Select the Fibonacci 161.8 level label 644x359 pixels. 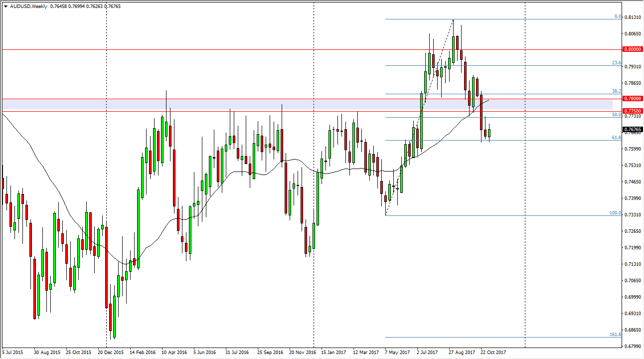coord(615,335)
